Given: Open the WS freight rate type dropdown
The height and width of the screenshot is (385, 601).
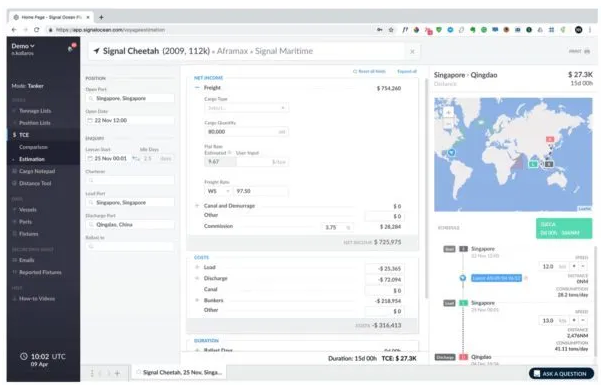Looking at the screenshot, I should click(218, 191).
